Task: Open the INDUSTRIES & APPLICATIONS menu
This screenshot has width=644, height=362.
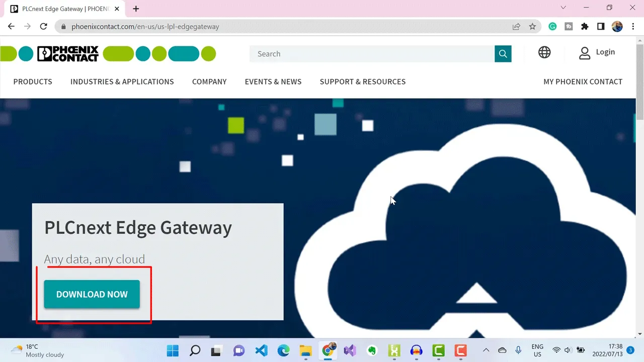Action: pyautogui.click(x=122, y=81)
